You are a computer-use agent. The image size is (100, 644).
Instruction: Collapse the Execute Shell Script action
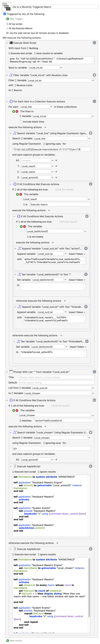click(x=7, y=43)
